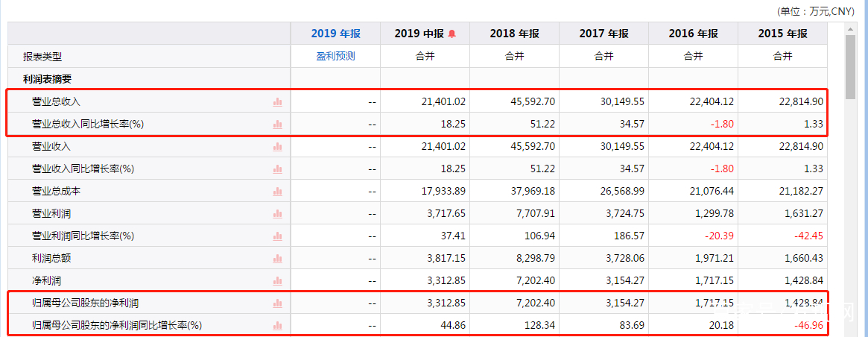868x337 pixels.
Task: Open chart for 营业利润同比增长率(%) row
Action: click(277, 236)
